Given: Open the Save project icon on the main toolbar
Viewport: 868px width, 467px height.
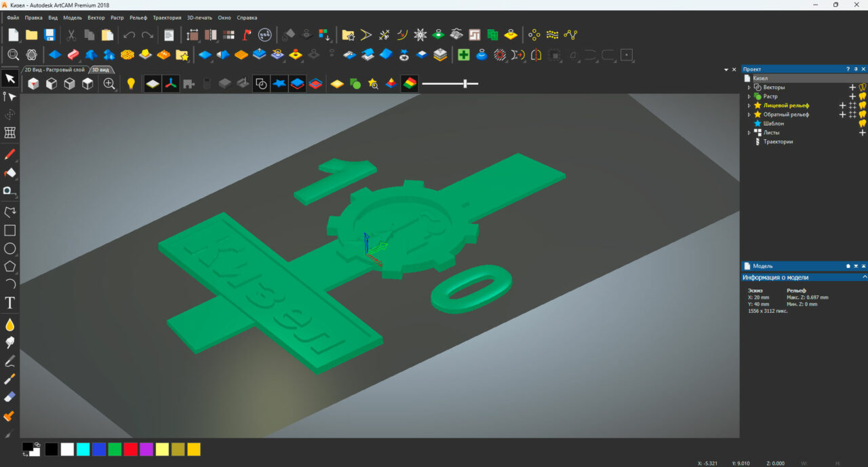Looking at the screenshot, I should click(50, 34).
